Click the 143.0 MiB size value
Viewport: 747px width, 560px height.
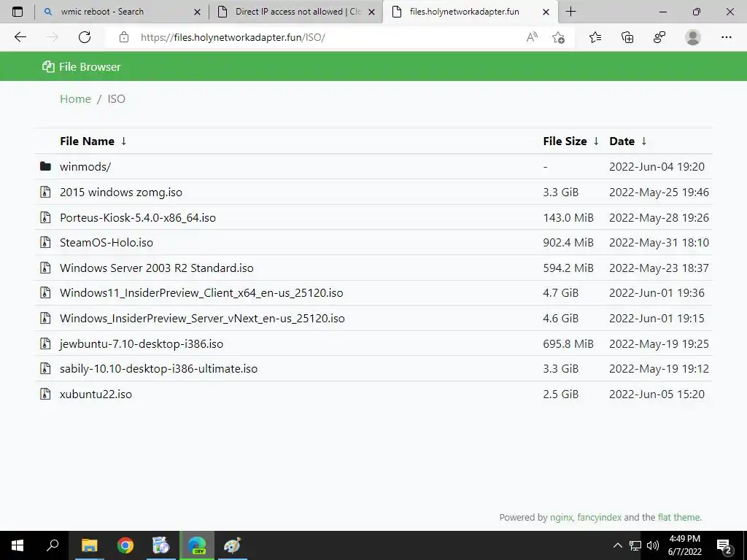pos(568,217)
